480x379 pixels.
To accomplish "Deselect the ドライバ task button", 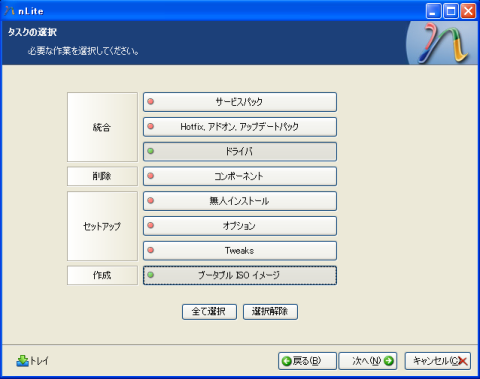I will [240, 151].
